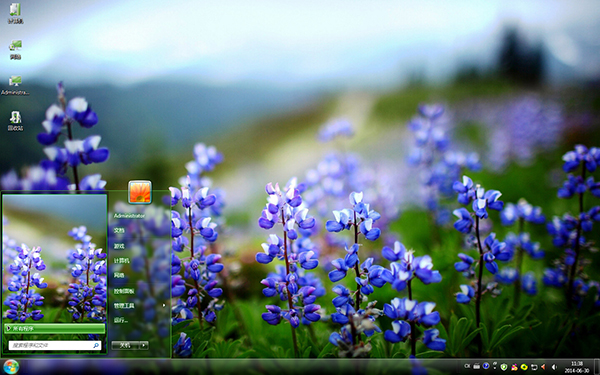The width and height of the screenshot is (600, 375).
Task: Click the 关机 (Shut down) button
Action: [125, 345]
